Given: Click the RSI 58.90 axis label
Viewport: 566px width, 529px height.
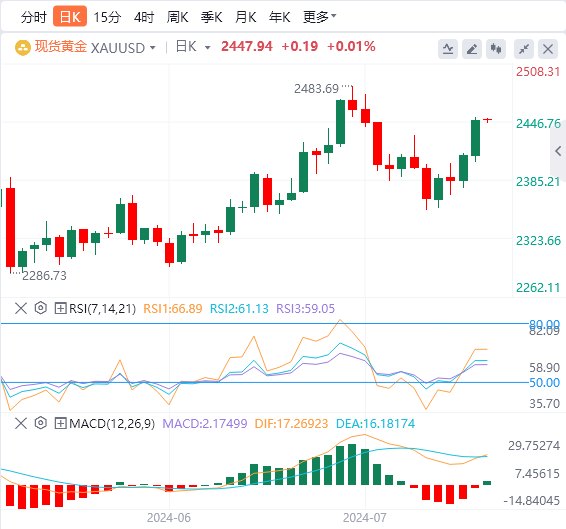Looking at the screenshot, I should pos(544,368).
